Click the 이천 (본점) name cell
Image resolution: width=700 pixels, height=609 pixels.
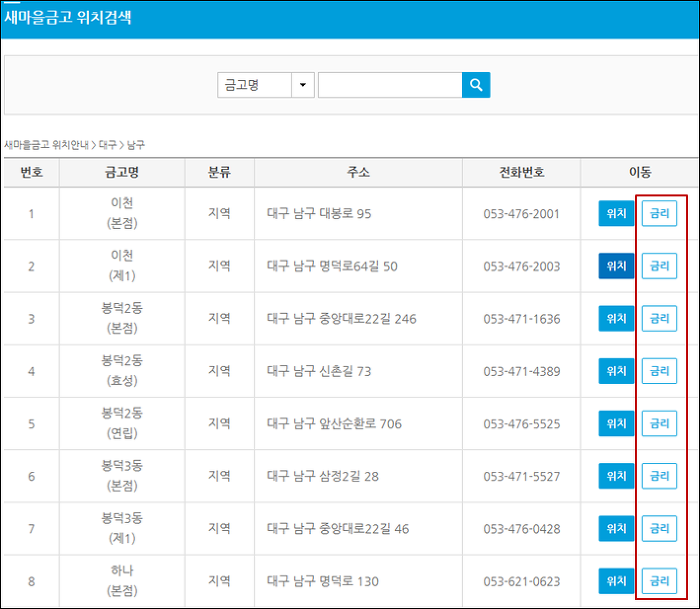pos(122,213)
